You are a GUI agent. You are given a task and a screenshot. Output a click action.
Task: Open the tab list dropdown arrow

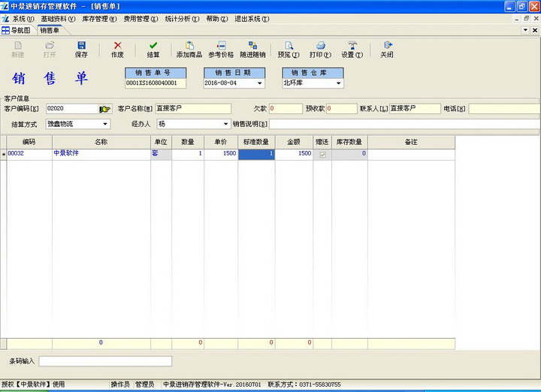tap(525, 30)
